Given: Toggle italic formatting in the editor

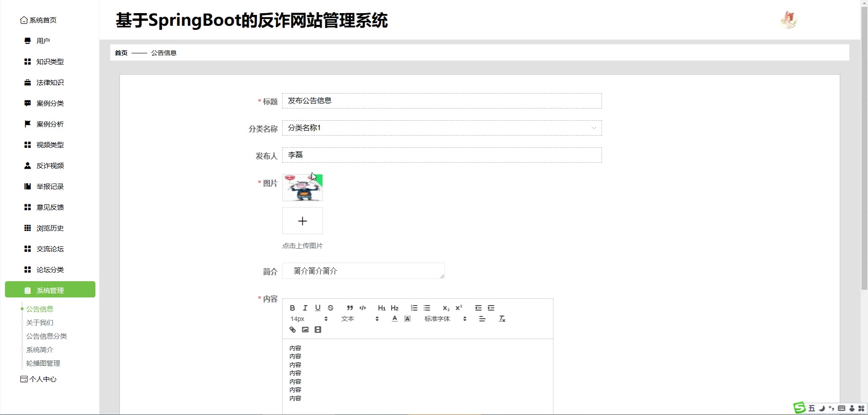Looking at the screenshot, I should (x=305, y=308).
